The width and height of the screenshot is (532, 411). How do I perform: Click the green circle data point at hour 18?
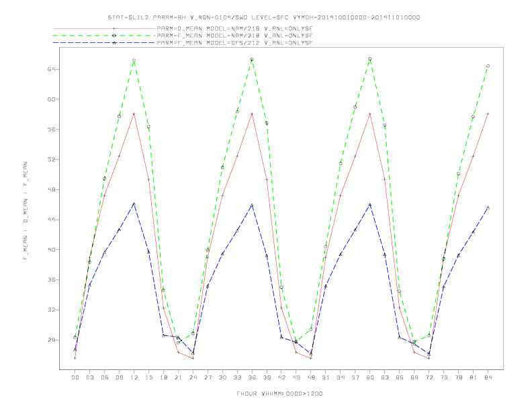coord(163,290)
